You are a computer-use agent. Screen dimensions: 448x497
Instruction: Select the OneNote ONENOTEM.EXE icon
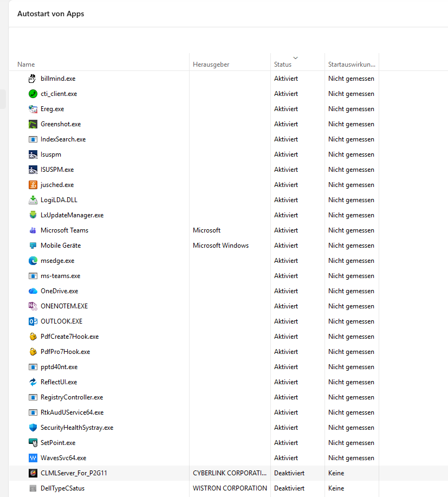pos(33,306)
